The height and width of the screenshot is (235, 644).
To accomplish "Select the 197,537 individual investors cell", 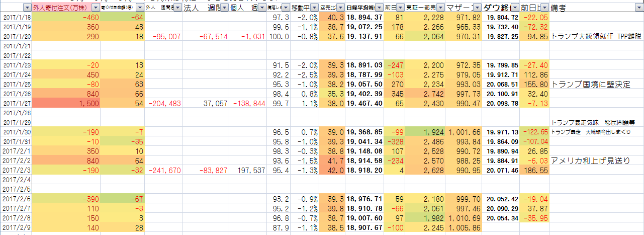I will [x=247, y=170].
